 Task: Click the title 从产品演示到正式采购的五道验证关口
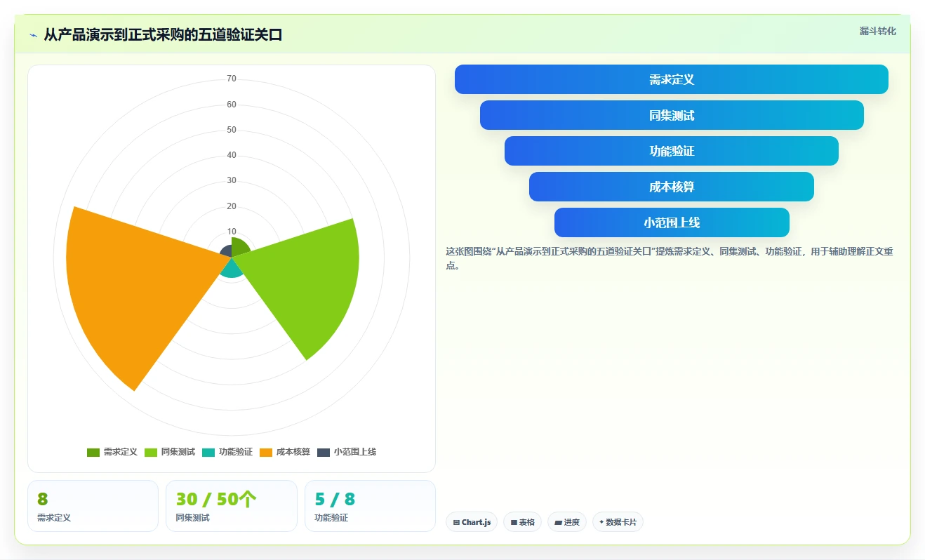[163, 35]
